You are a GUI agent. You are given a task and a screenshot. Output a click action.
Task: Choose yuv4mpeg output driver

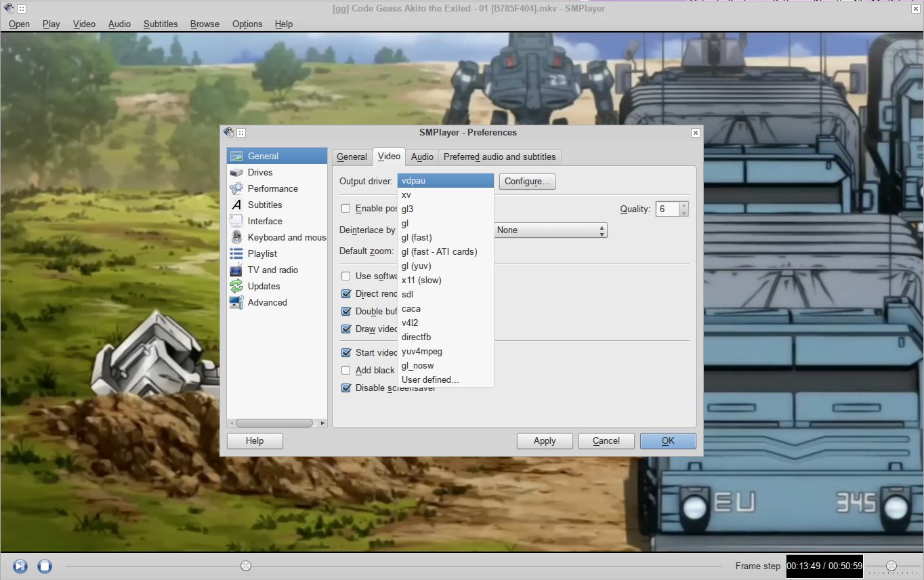point(446,352)
